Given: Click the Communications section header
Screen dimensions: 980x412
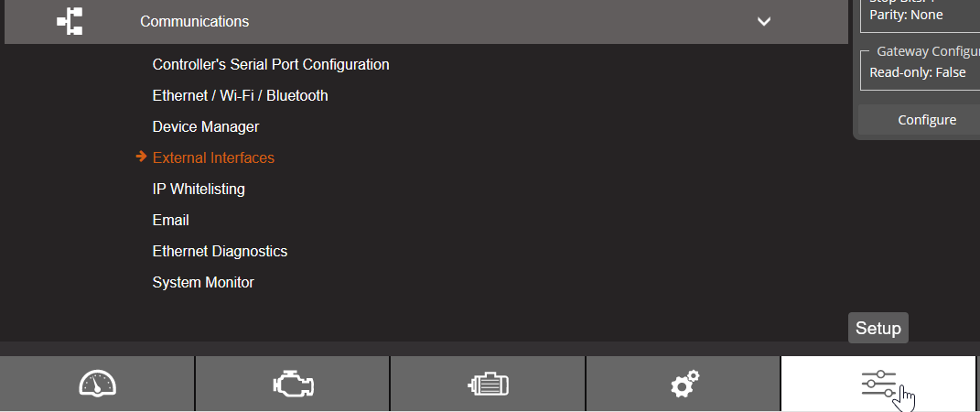Looking at the screenshot, I should point(194,22).
